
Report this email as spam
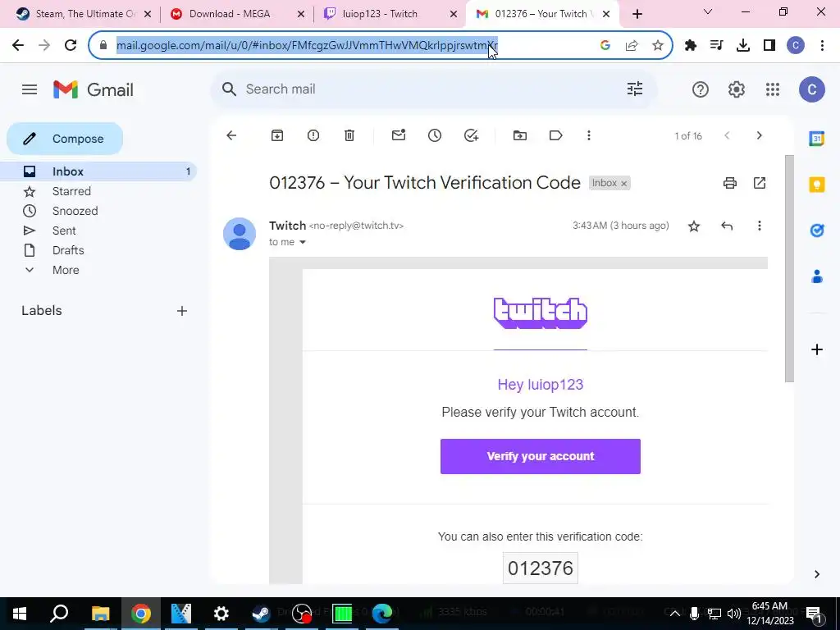coord(313,135)
